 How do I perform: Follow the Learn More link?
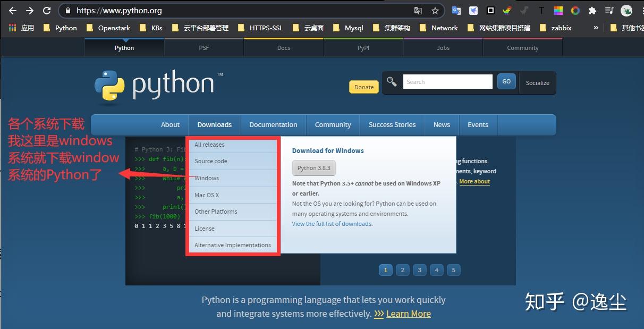coord(408,314)
